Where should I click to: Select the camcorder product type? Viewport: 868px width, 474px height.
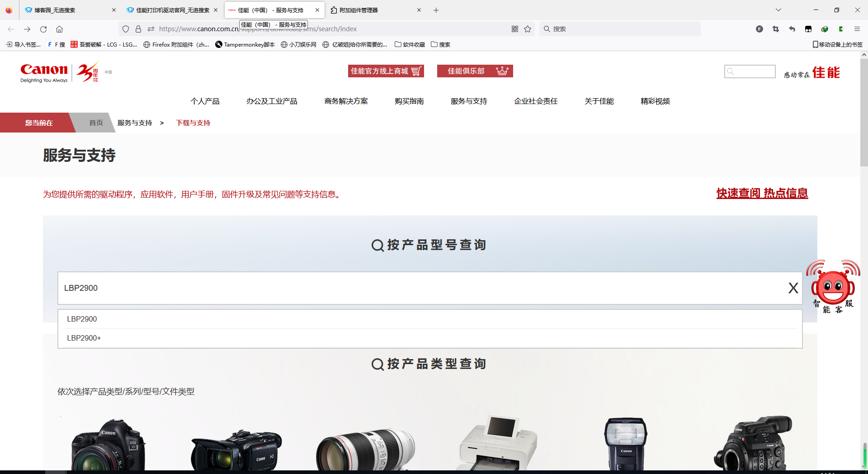coord(236,450)
